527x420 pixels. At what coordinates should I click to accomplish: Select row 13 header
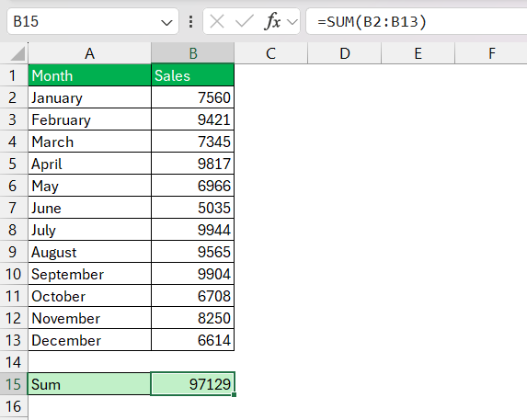[x=14, y=340]
